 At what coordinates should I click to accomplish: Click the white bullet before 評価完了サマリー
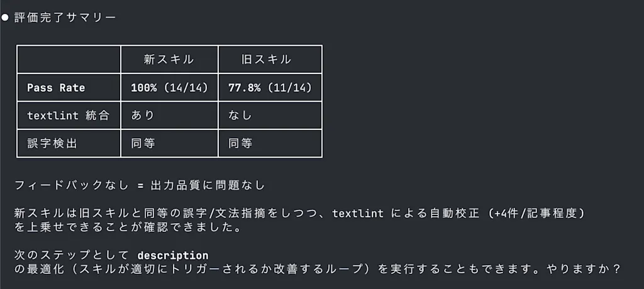[4, 18]
